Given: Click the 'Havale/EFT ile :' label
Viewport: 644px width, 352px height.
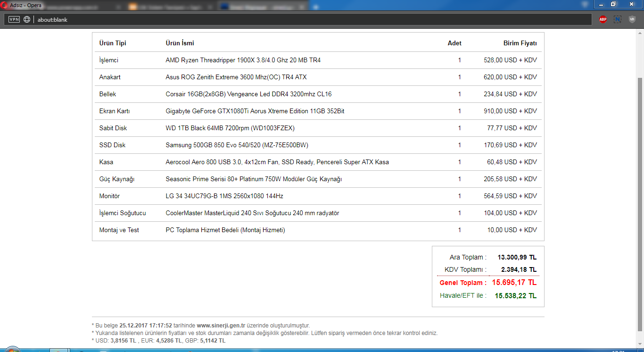Looking at the screenshot, I should [463, 296].
